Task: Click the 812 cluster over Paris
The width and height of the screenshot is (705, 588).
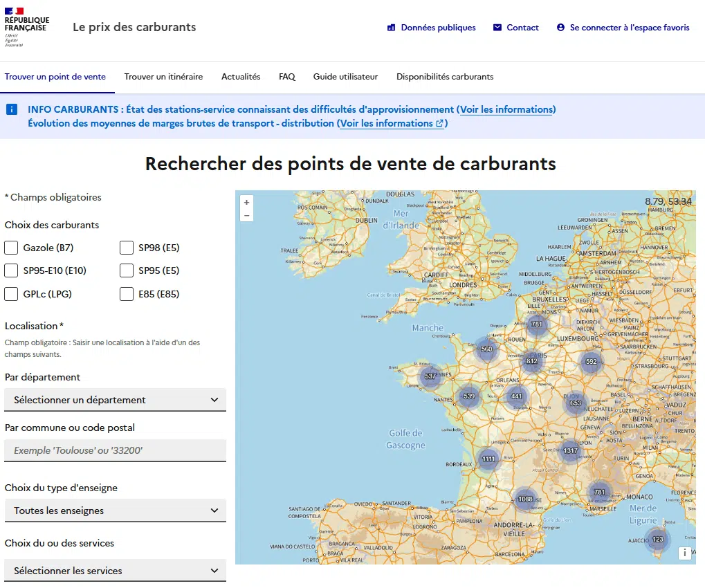Action: click(532, 361)
